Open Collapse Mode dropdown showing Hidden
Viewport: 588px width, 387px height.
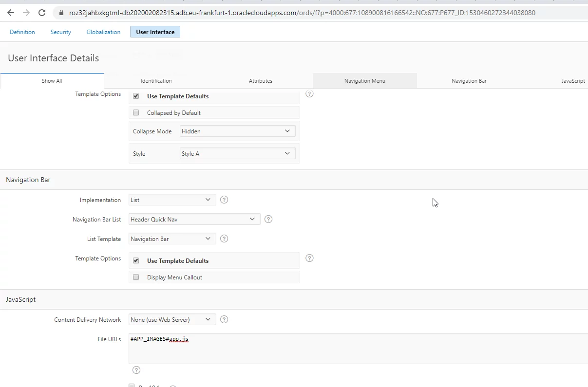pyautogui.click(x=237, y=131)
